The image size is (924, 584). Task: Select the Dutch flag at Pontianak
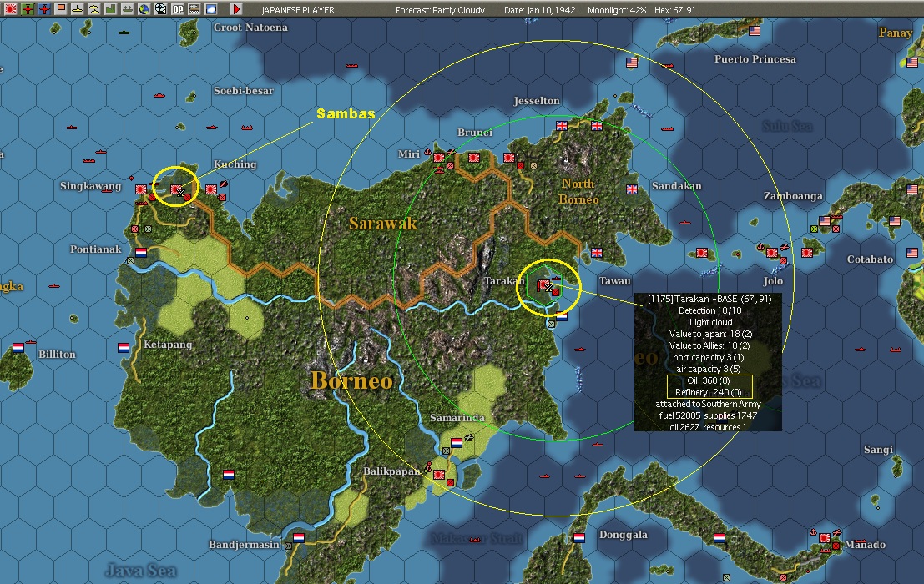tap(141, 253)
